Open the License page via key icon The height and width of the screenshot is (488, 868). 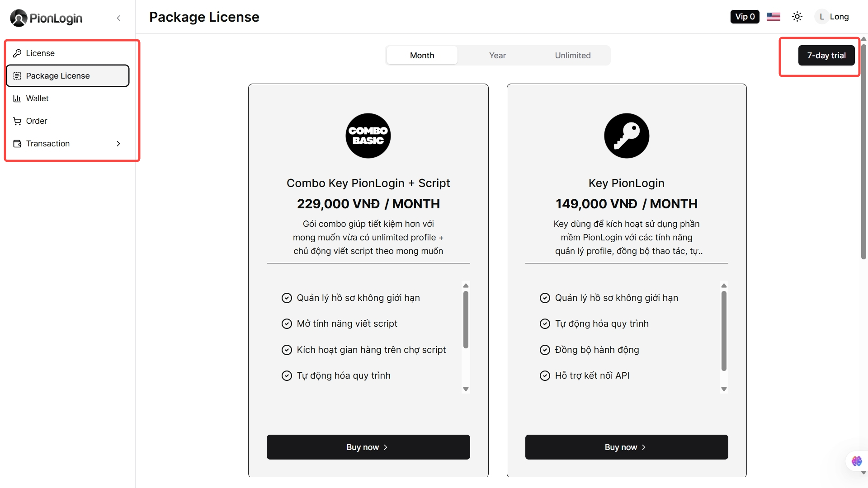point(17,53)
